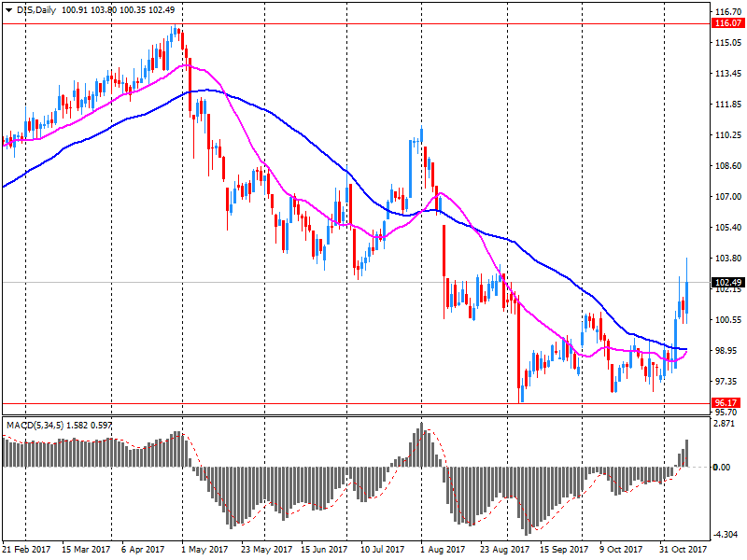Viewport: 747px width, 560px height.
Task: Click the 31 Oct 2017 date label
Action: click(x=683, y=550)
